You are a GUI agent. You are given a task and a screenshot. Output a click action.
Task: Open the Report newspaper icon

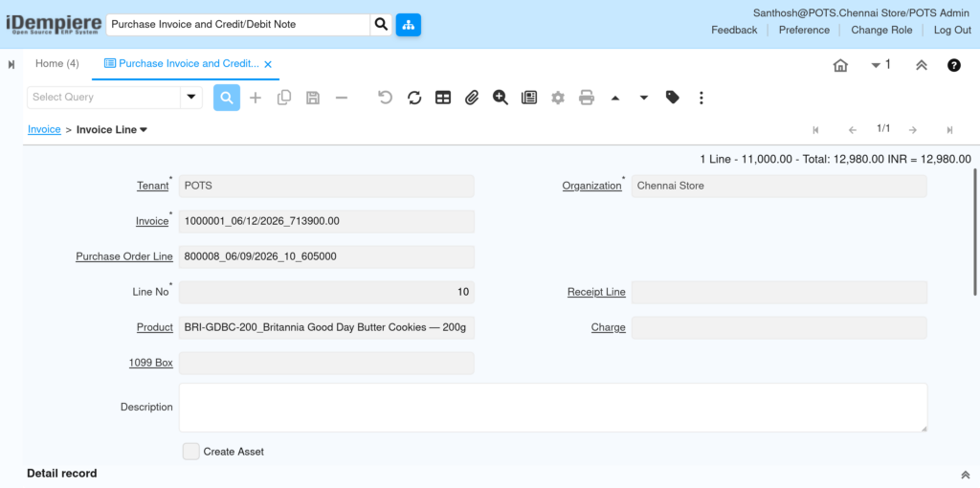coord(529,98)
